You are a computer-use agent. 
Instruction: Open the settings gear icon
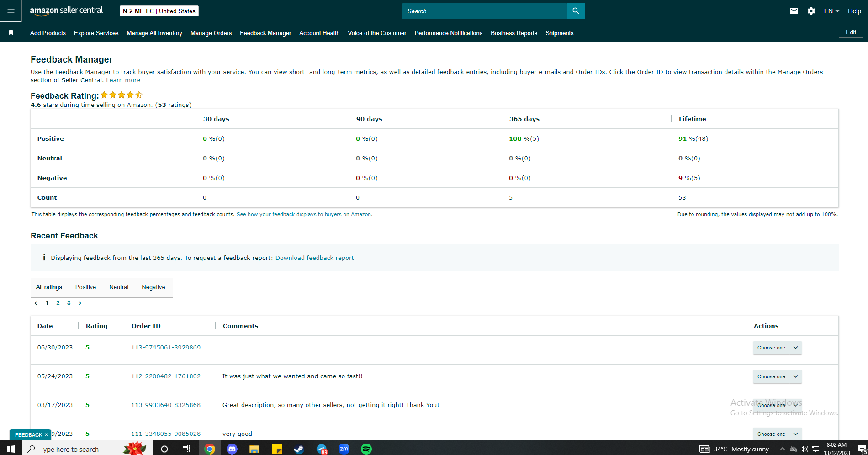[x=811, y=11]
